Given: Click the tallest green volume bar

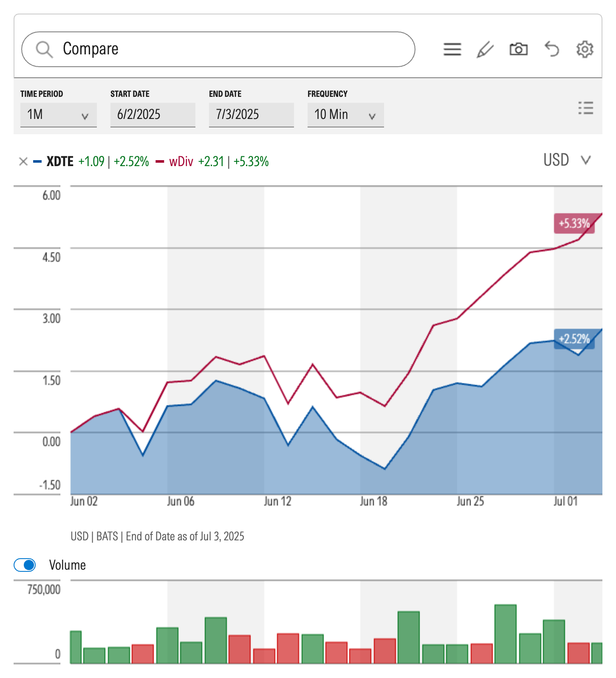Looking at the screenshot, I should 505,633.
